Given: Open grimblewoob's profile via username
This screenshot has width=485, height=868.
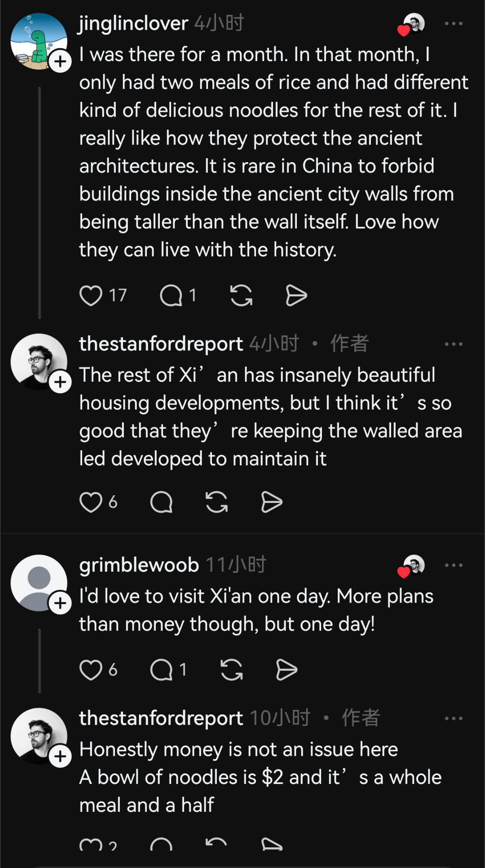Looking at the screenshot, I should [x=139, y=565].
